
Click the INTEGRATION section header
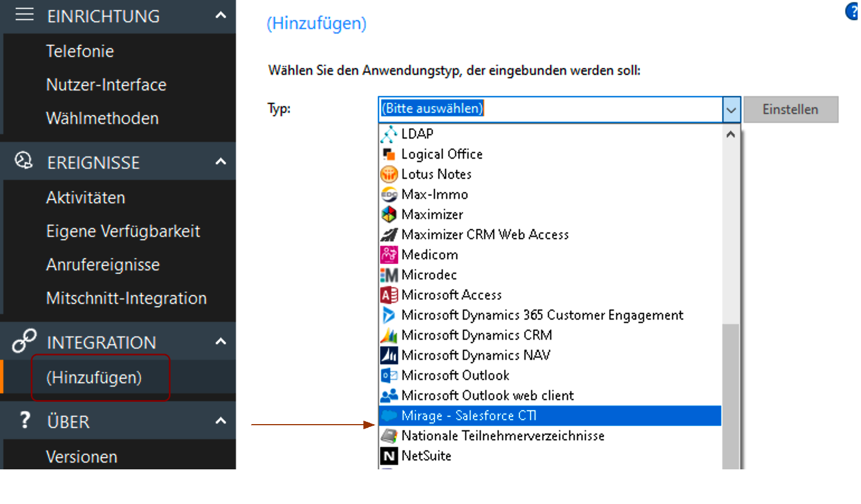coord(118,341)
